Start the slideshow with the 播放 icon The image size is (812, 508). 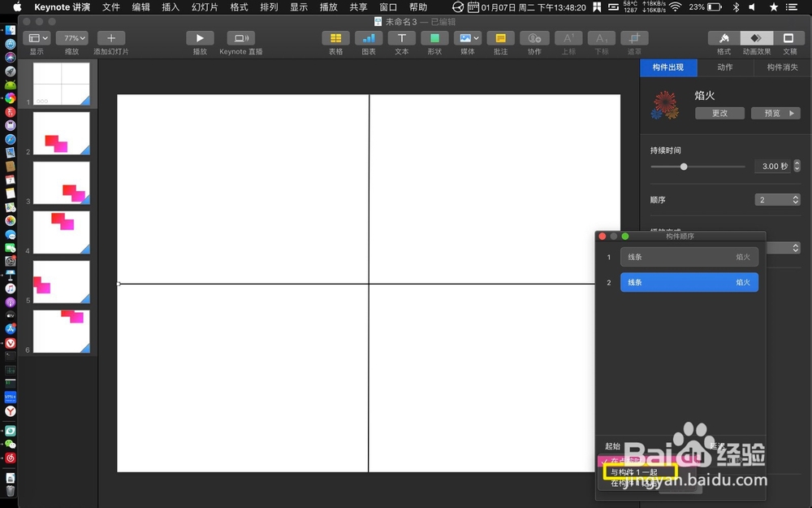200,38
